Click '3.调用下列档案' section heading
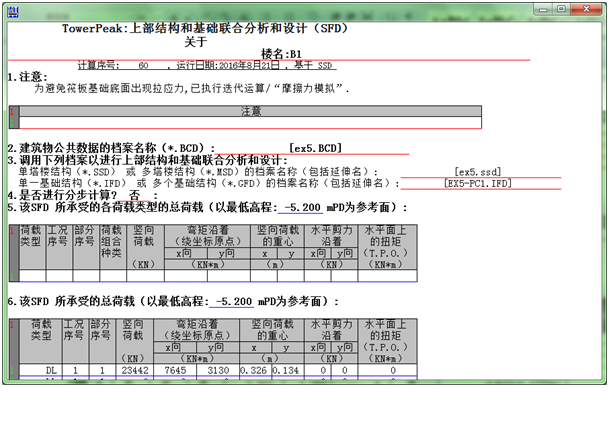The width and height of the screenshot is (609, 441). pyautogui.click(x=148, y=160)
